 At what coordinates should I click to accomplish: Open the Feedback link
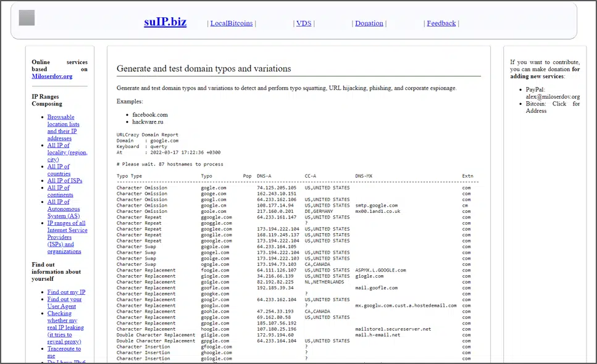(441, 23)
